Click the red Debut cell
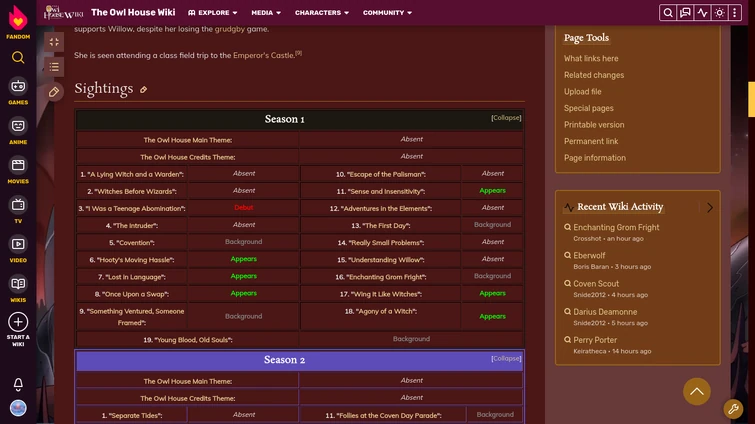Viewport: 755px width, 424px height. [x=244, y=208]
